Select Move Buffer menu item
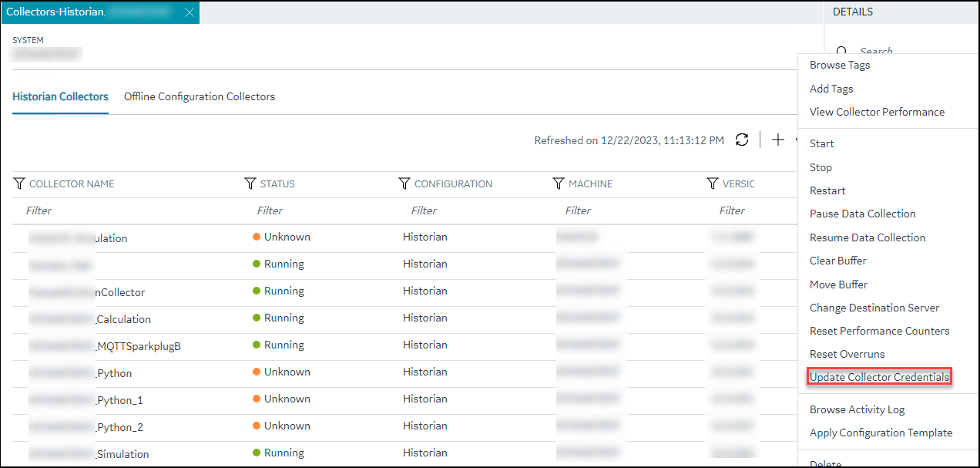Image resolution: width=980 pixels, height=468 pixels. click(x=839, y=285)
